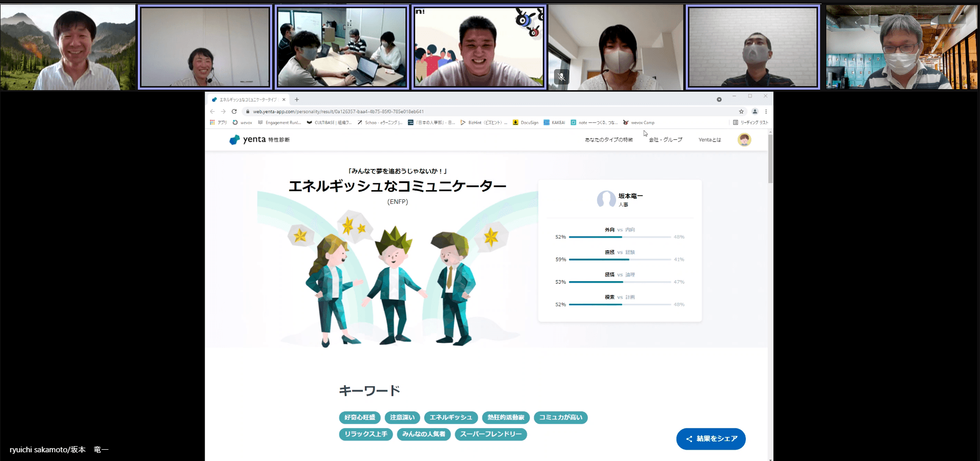Viewport: 980px width, 461px height.
Task: Click the yenta logo in the header
Action: [248, 139]
